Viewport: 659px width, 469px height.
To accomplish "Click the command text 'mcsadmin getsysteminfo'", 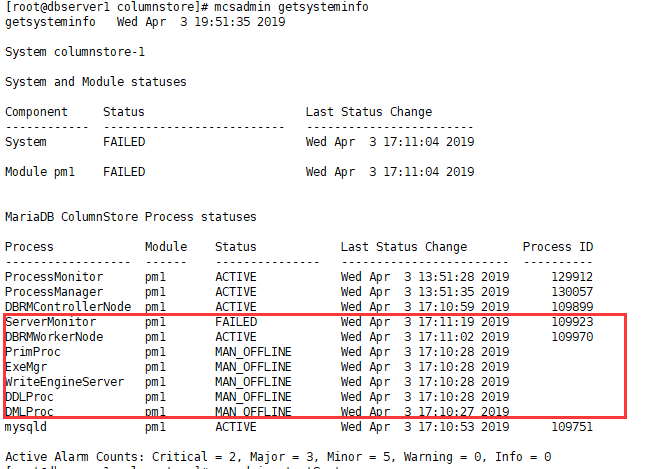I will coord(291,7).
